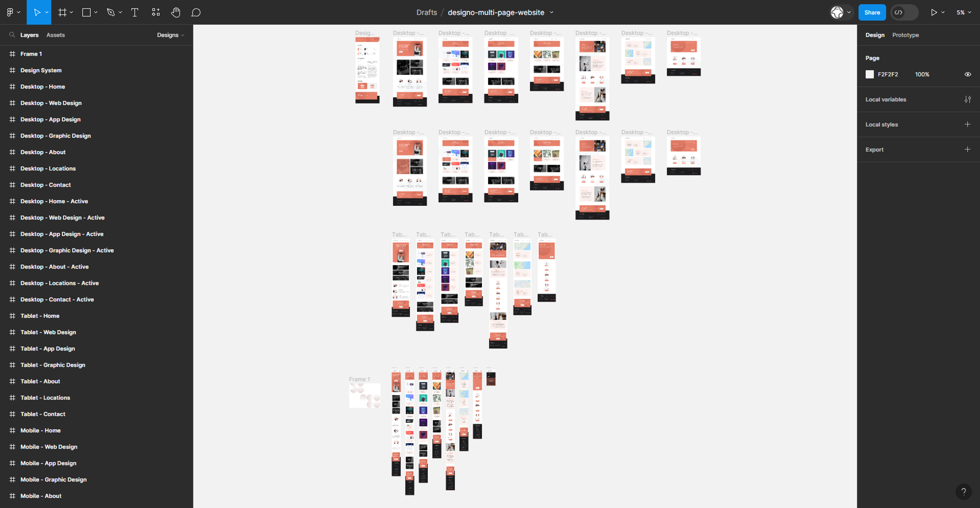Select the Text tool

point(134,12)
